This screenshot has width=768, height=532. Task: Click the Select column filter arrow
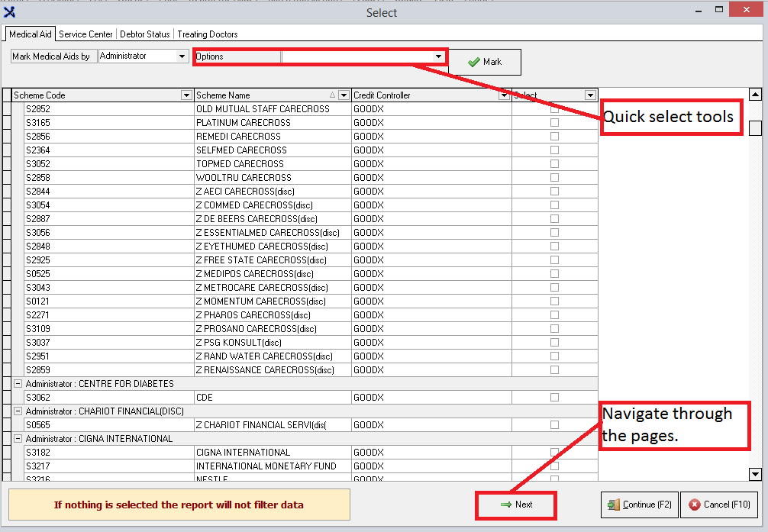[x=590, y=95]
